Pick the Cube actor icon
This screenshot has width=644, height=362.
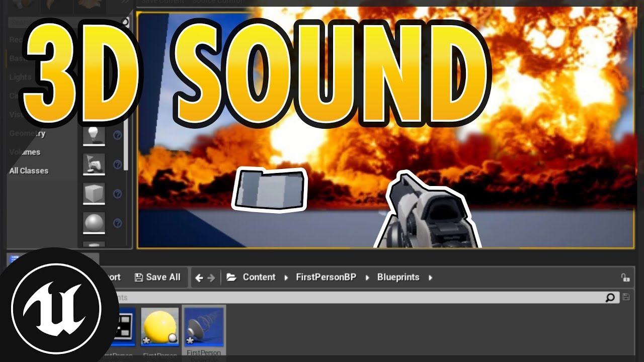94,194
